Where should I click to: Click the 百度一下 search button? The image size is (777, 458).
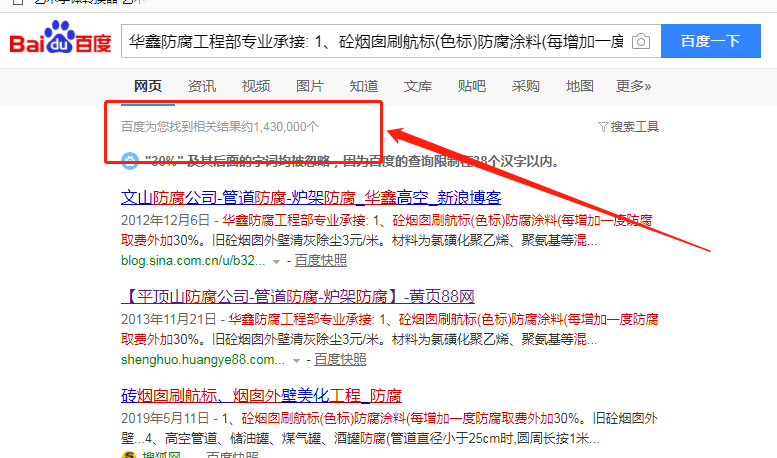tap(711, 41)
